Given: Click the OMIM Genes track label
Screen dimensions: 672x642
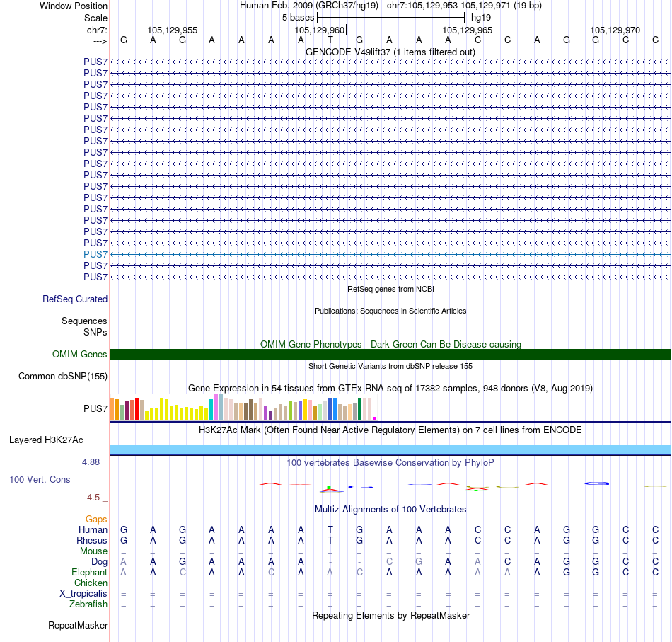Looking at the screenshot, I should coord(79,354).
